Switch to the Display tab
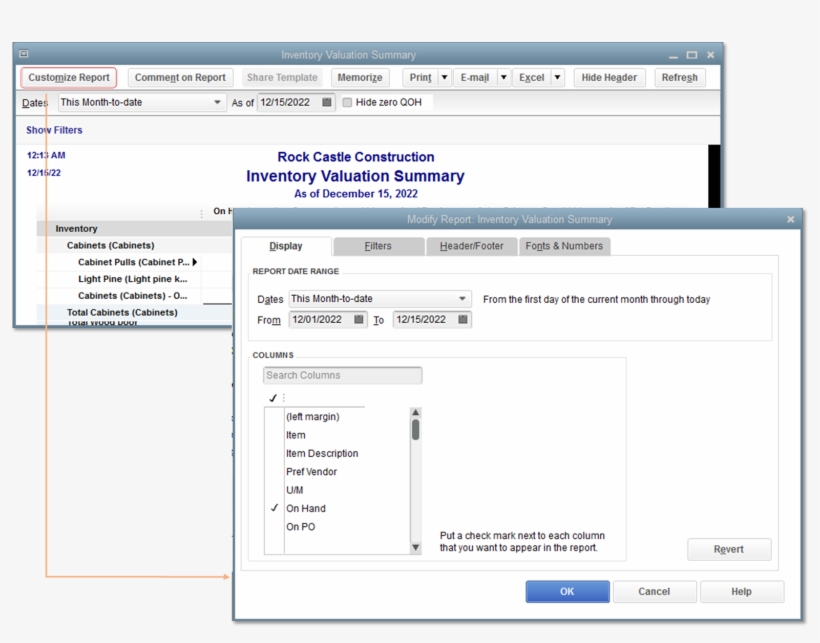 click(x=286, y=246)
